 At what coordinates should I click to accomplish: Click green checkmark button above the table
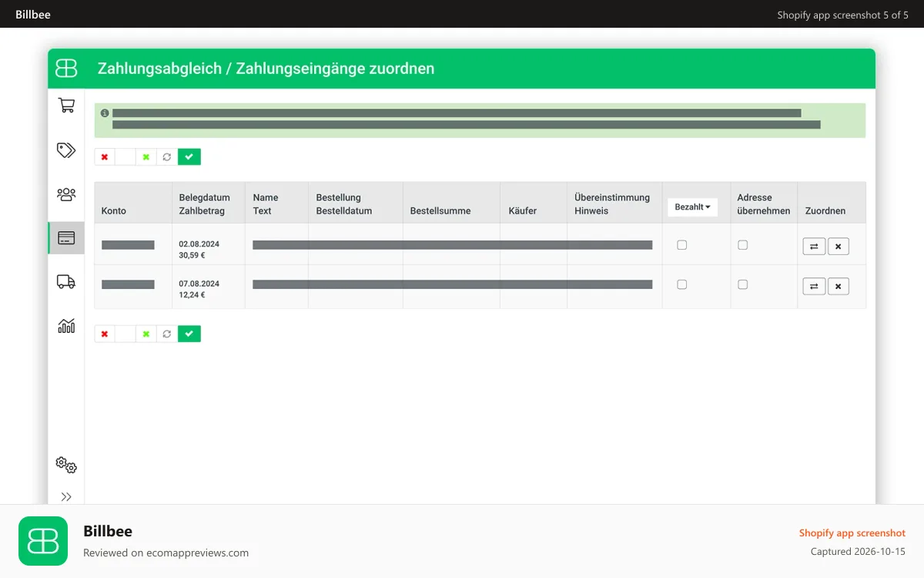pyautogui.click(x=189, y=157)
